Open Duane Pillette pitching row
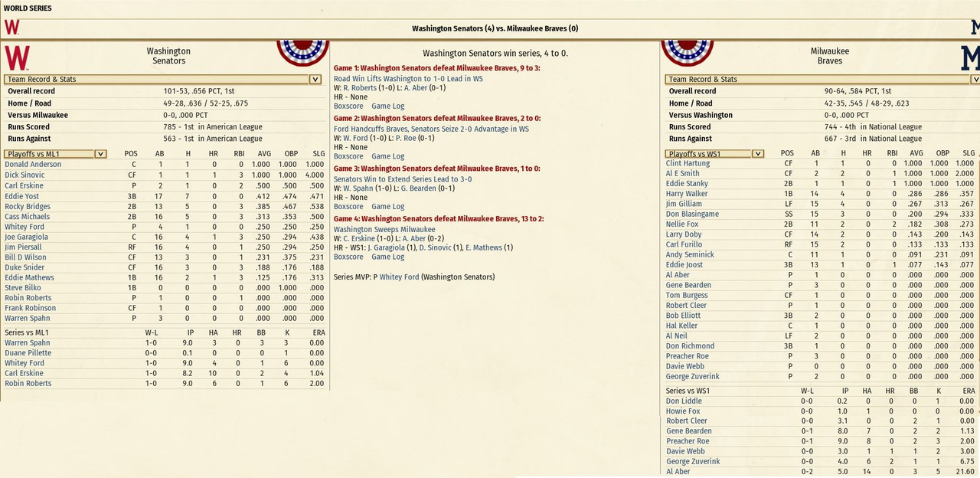The height and width of the screenshot is (478, 980). [x=165, y=353]
